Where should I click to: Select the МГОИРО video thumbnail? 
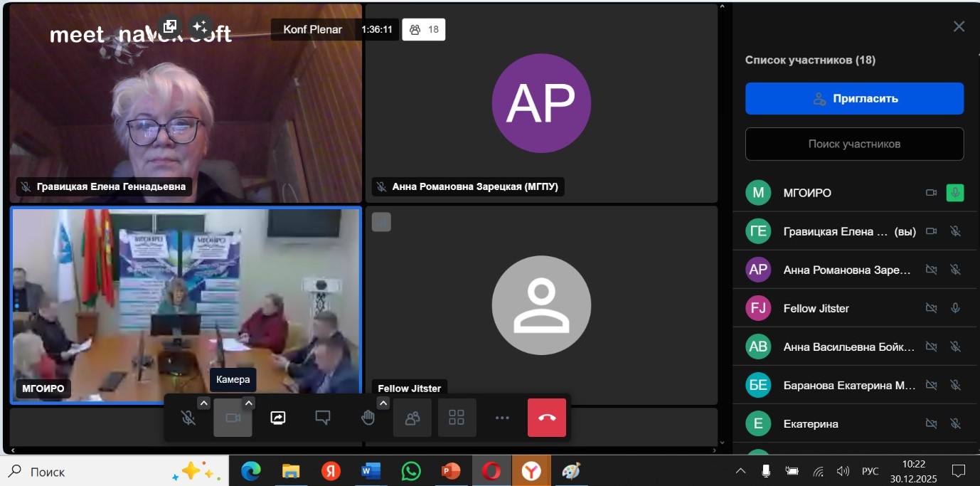click(x=186, y=305)
